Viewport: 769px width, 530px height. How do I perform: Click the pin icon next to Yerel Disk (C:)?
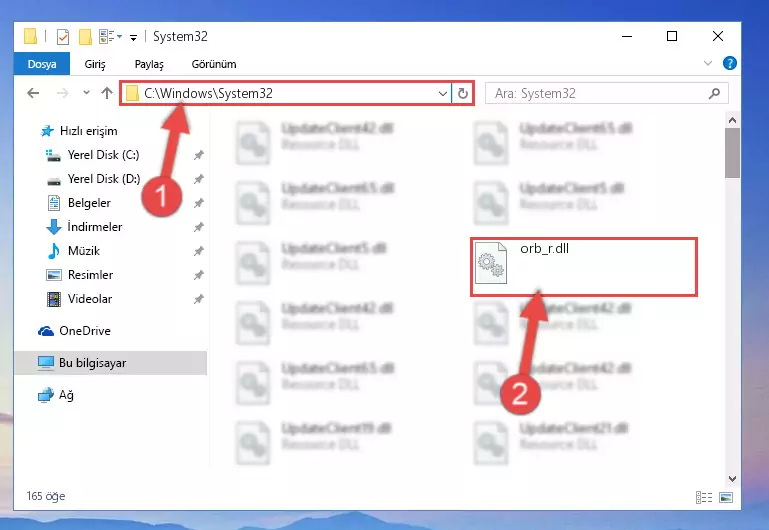pyautogui.click(x=199, y=155)
